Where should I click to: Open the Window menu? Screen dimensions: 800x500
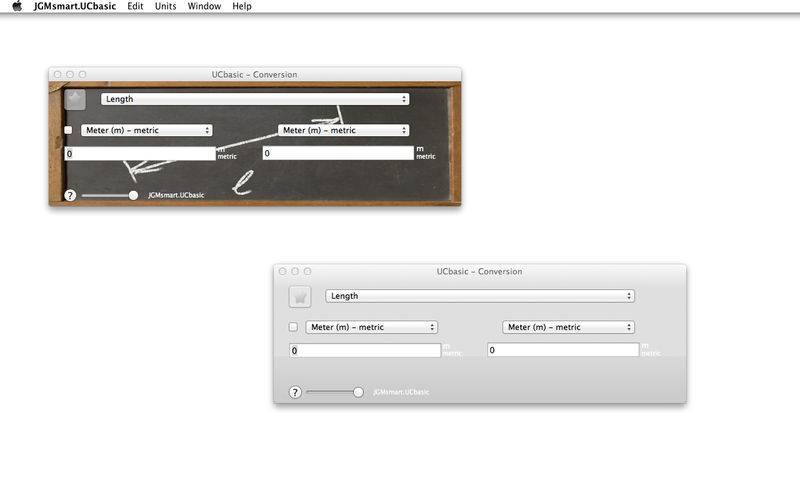[x=204, y=6]
